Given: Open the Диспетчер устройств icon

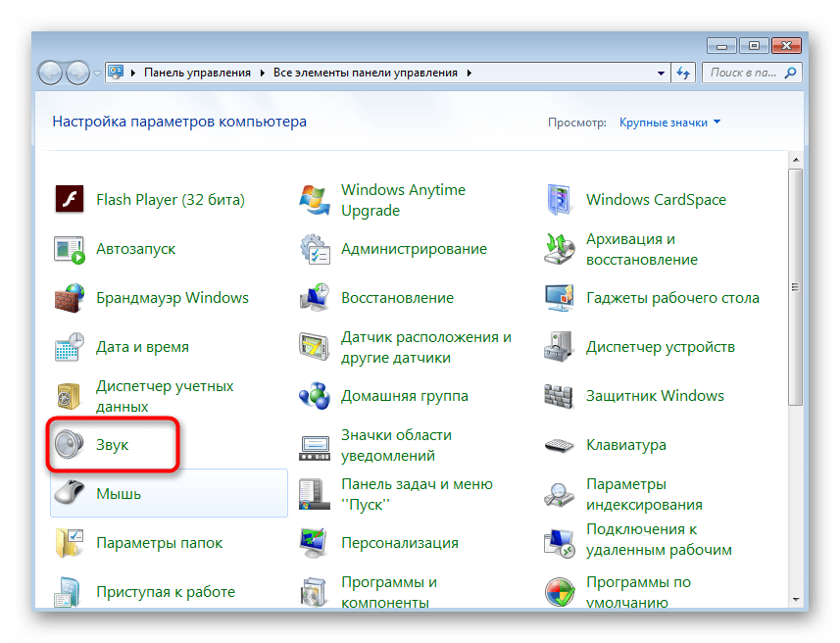Looking at the screenshot, I should pos(559,347).
